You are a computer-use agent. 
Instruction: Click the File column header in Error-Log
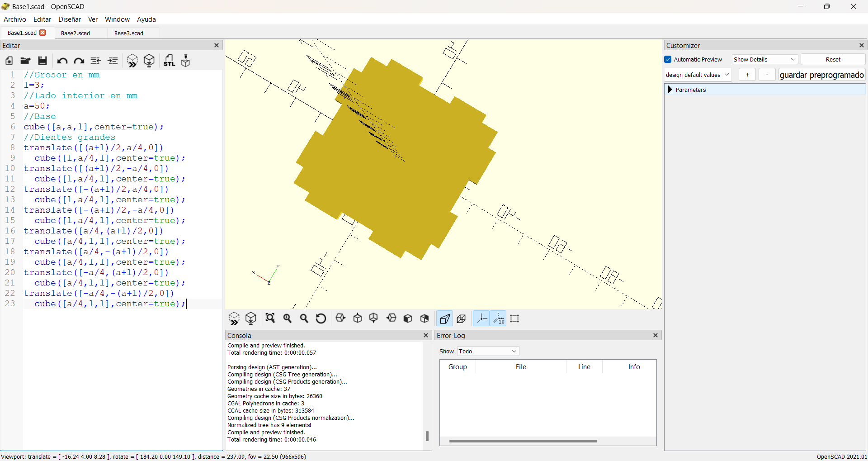click(x=521, y=367)
